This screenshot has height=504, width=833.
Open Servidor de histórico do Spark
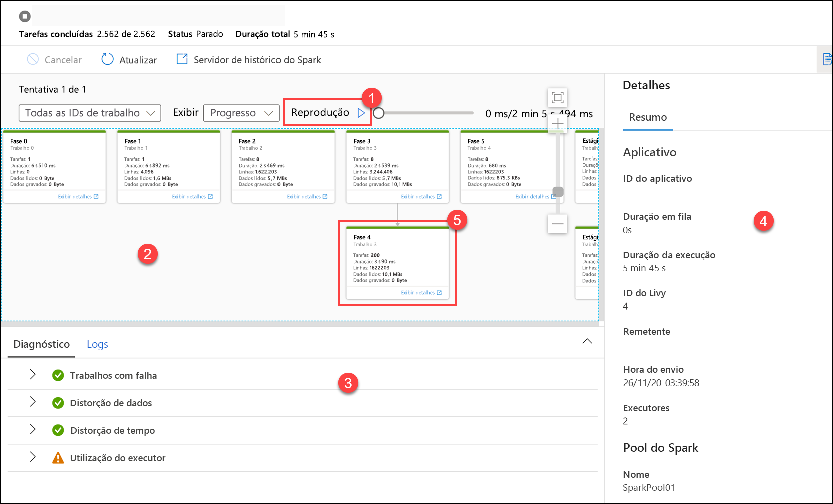[248, 60]
